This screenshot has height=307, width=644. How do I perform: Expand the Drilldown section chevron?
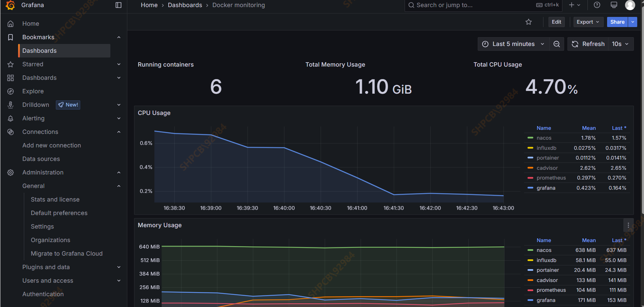pyautogui.click(x=119, y=105)
